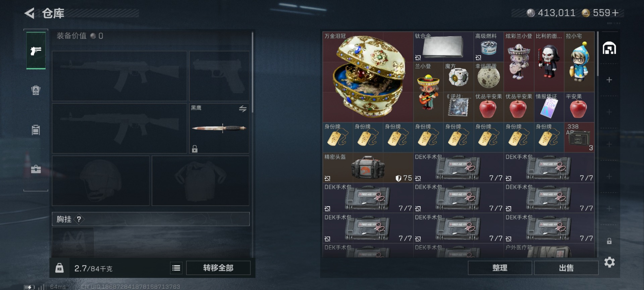Add a storage box with first plus

pyautogui.click(x=609, y=80)
